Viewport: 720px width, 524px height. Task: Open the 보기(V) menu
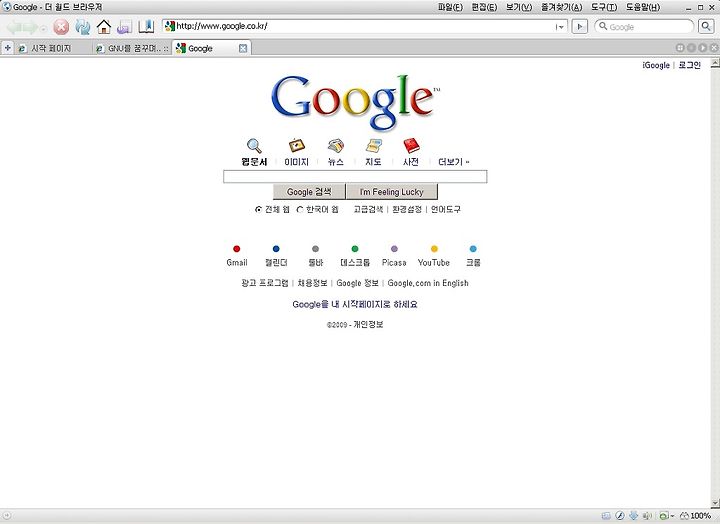(519, 7)
